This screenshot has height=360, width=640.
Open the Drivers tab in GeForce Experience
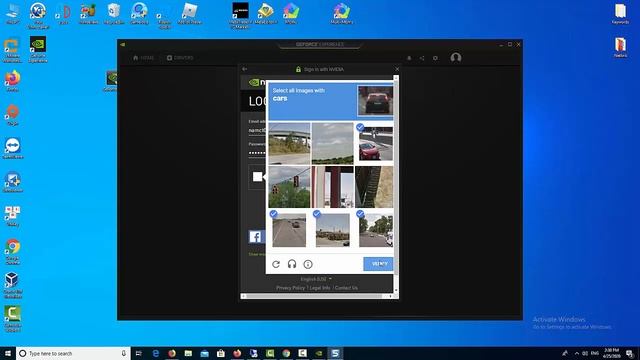pos(180,58)
